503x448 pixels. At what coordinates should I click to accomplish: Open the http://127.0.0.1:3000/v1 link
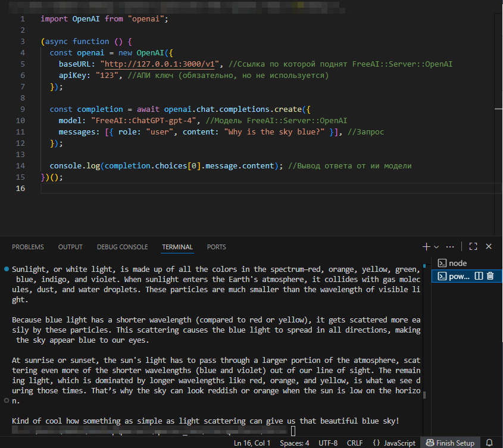[x=161, y=64]
